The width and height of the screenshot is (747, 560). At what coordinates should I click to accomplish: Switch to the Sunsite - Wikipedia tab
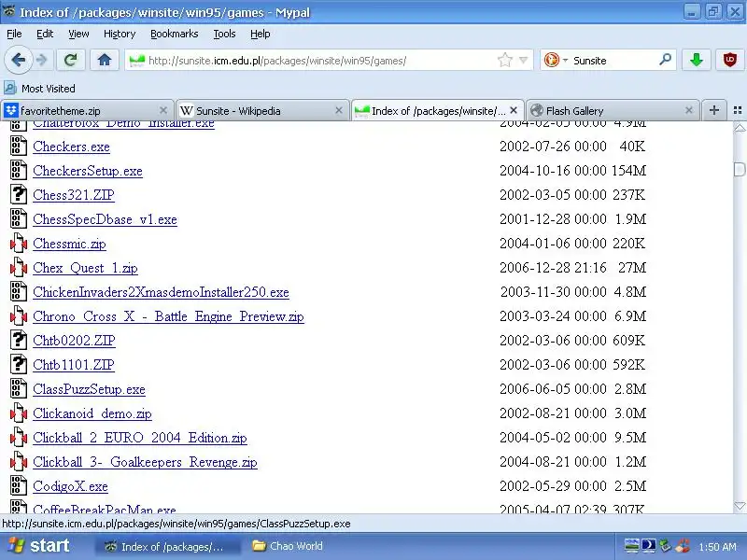coord(262,110)
